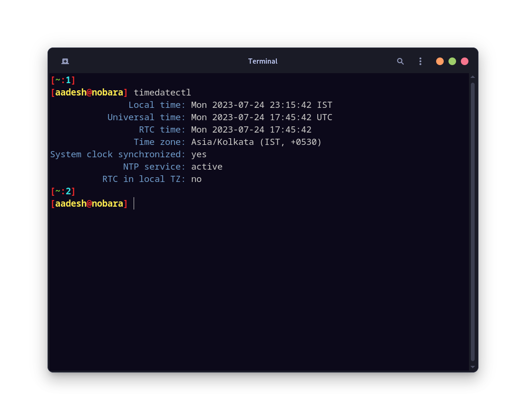Click the Terminal window title
Screen dimensions: 526x420
(x=263, y=61)
